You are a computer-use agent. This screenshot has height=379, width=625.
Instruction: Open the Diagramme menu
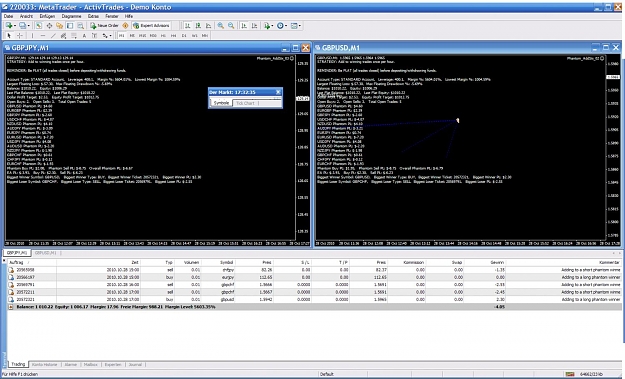(x=71, y=16)
